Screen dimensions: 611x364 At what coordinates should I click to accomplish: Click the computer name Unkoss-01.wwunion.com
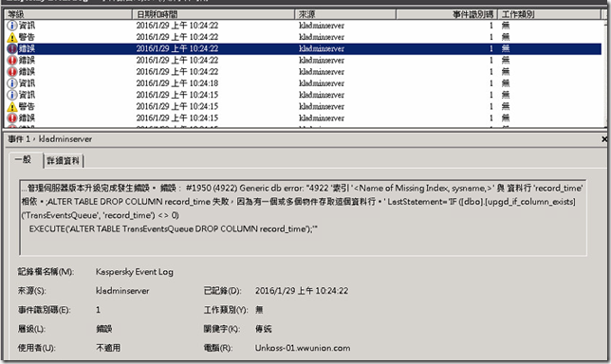tap(303, 348)
